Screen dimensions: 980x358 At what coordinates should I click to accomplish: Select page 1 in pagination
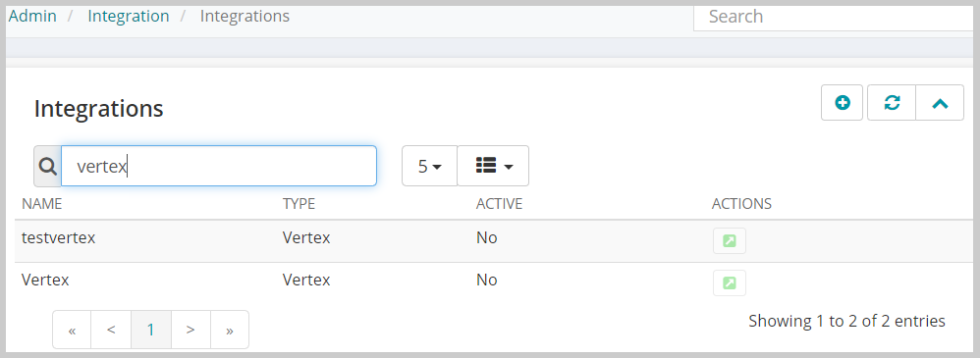tap(150, 330)
